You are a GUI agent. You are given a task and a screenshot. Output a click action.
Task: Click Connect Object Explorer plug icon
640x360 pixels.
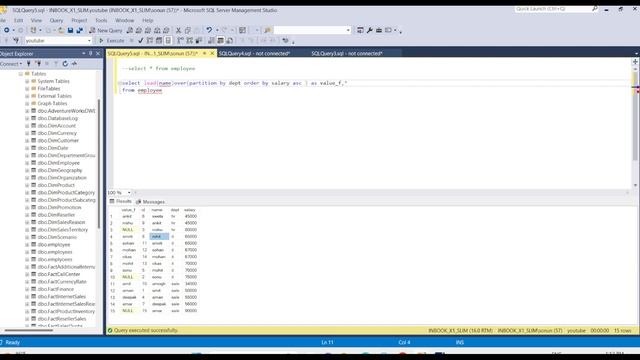click(29, 64)
